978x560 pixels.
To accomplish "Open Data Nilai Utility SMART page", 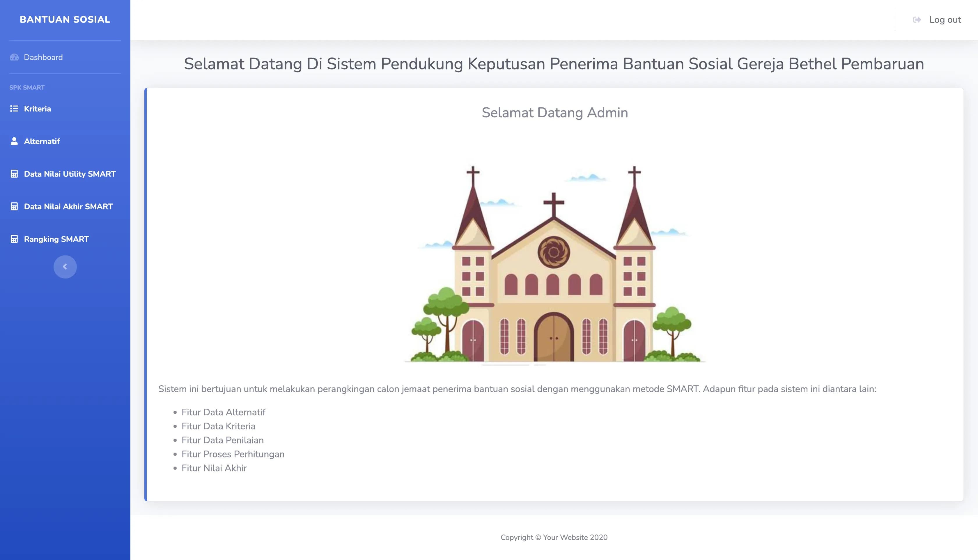I will (x=70, y=174).
